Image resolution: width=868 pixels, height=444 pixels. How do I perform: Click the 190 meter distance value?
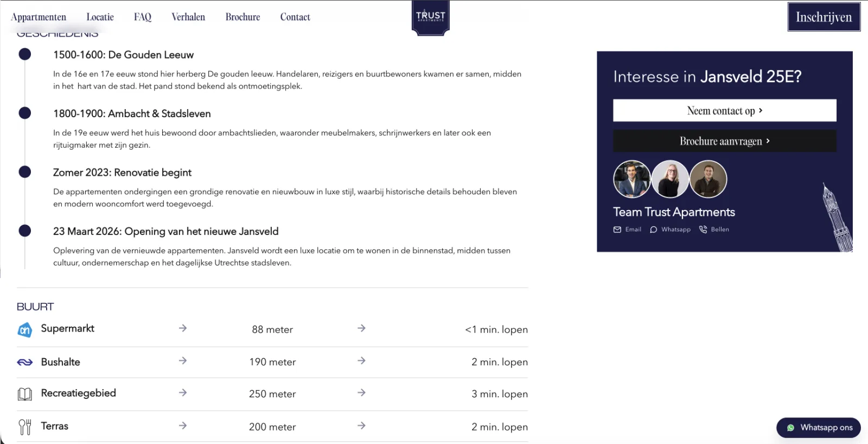[x=272, y=362]
